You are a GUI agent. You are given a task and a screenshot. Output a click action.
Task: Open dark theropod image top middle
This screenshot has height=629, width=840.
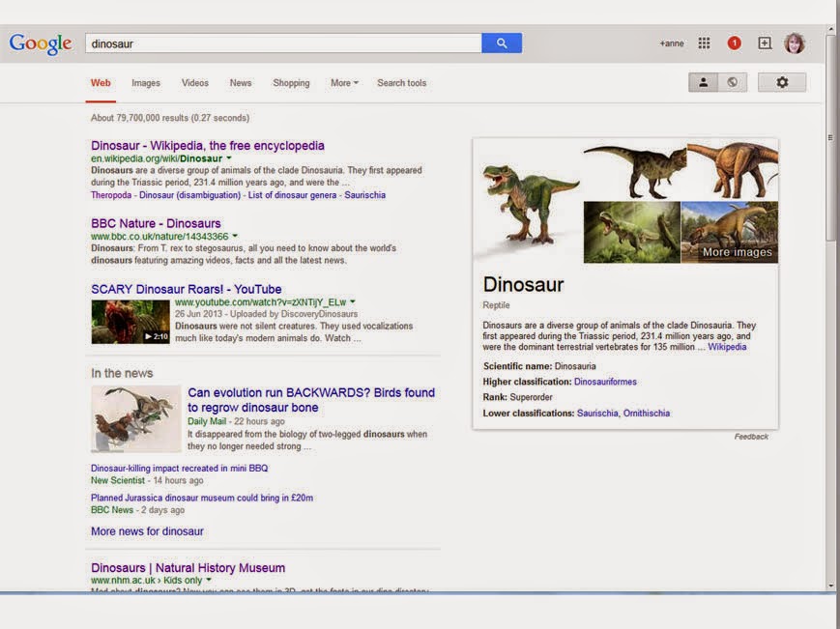pyautogui.click(x=634, y=170)
